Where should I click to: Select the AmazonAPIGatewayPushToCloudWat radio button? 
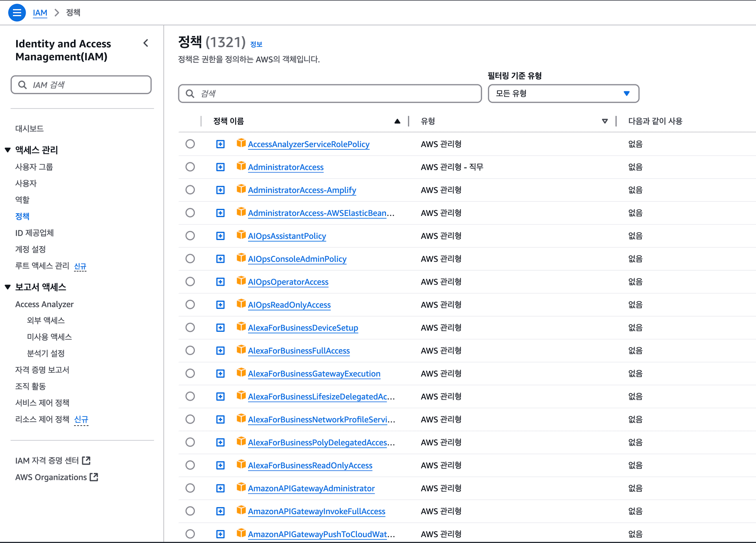click(x=190, y=534)
